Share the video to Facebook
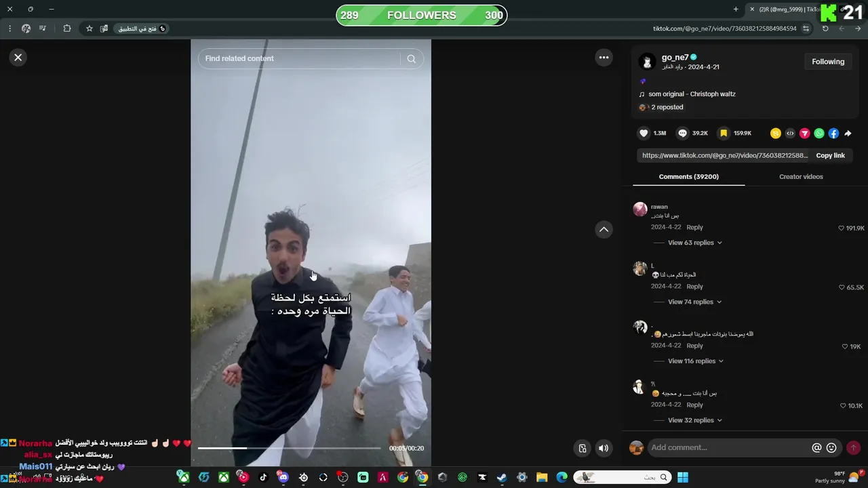This screenshot has height=488, width=868. click(x=833, y=134)
